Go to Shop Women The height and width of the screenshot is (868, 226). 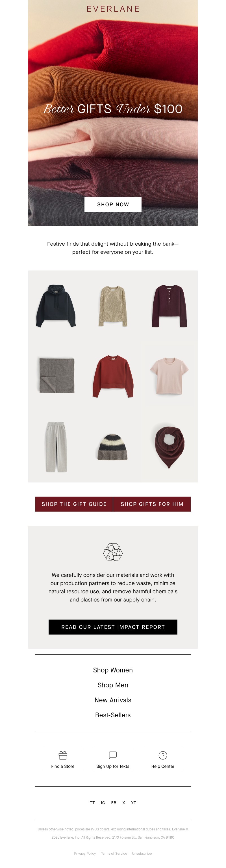[113, 670]
